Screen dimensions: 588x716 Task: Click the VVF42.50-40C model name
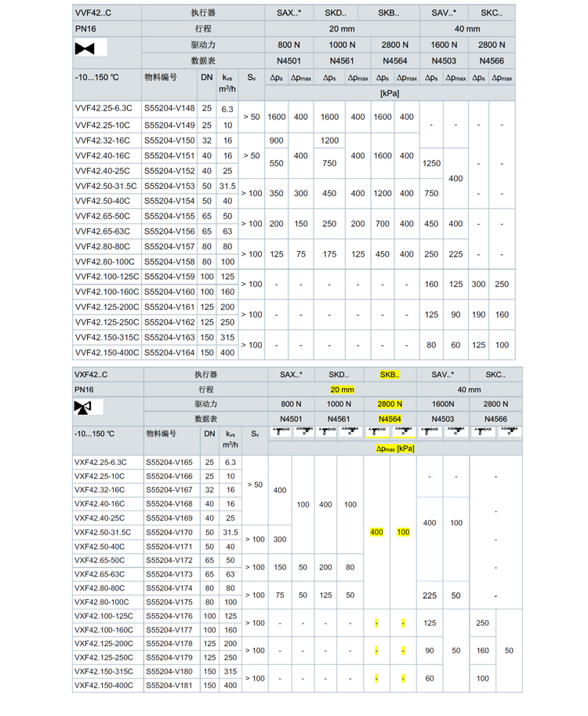[102, 201]
